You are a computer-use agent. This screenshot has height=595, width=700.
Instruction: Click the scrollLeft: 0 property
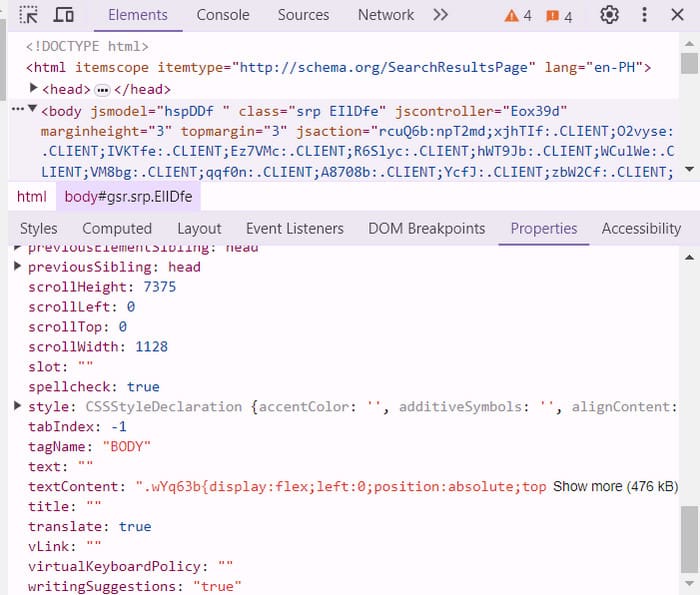coord(81,307)
